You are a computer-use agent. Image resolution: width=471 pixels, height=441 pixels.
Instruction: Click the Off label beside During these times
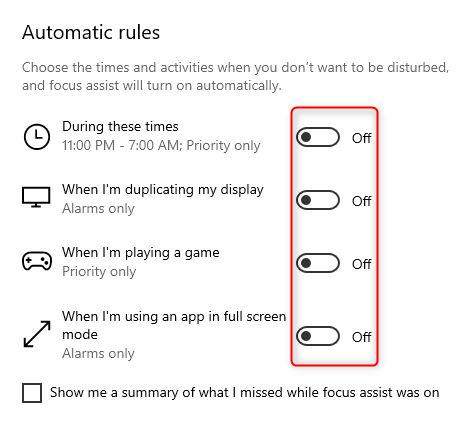click(362, 138)
